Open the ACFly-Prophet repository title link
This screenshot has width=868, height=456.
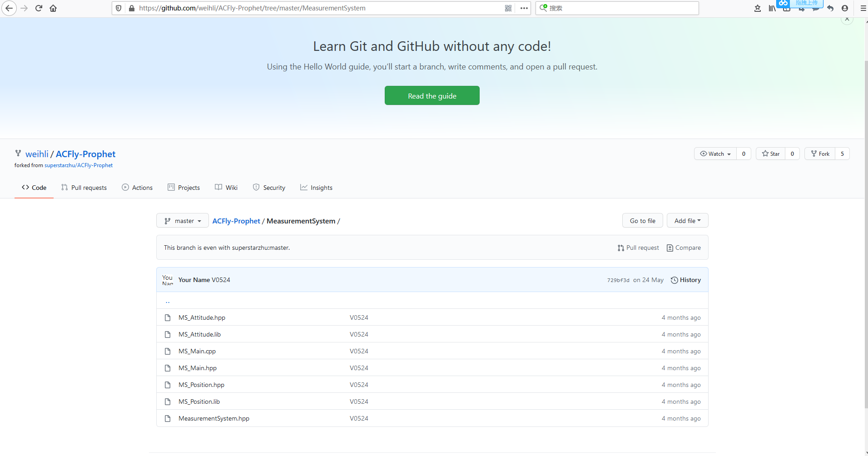85,154
